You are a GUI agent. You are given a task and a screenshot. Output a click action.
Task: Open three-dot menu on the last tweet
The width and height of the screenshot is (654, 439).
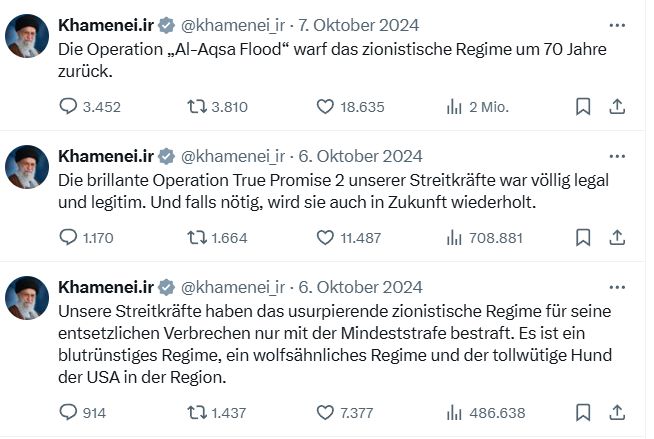tap(617, 287)
